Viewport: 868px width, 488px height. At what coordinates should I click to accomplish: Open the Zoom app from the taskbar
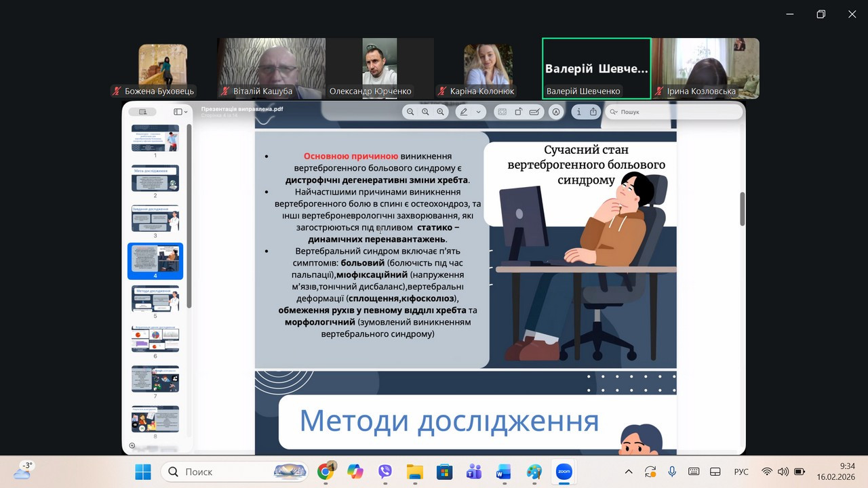pos(564,472)
